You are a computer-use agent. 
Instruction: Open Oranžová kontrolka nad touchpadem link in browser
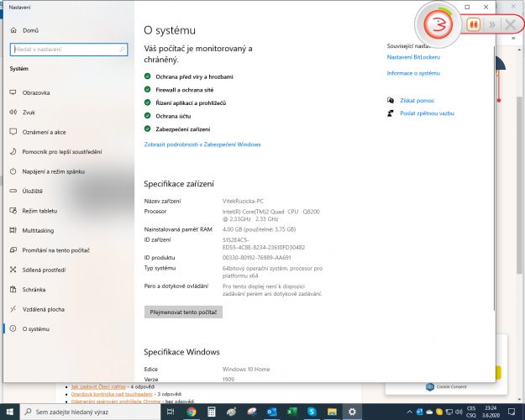point(112,394)
